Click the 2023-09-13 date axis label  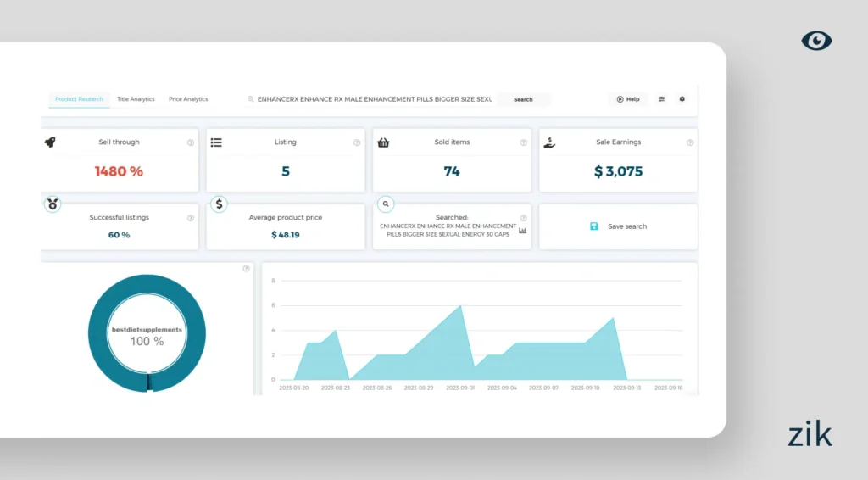click(626, 388)
